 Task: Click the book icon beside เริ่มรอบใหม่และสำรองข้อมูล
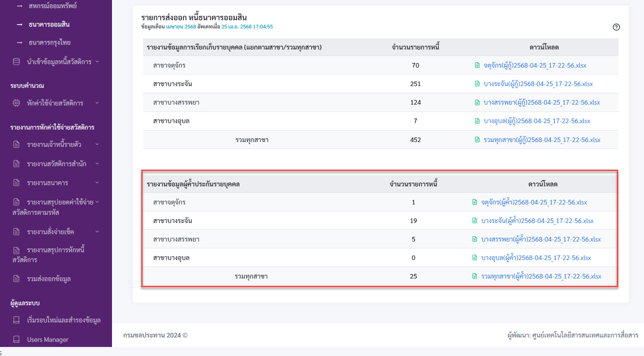[16, 320]
